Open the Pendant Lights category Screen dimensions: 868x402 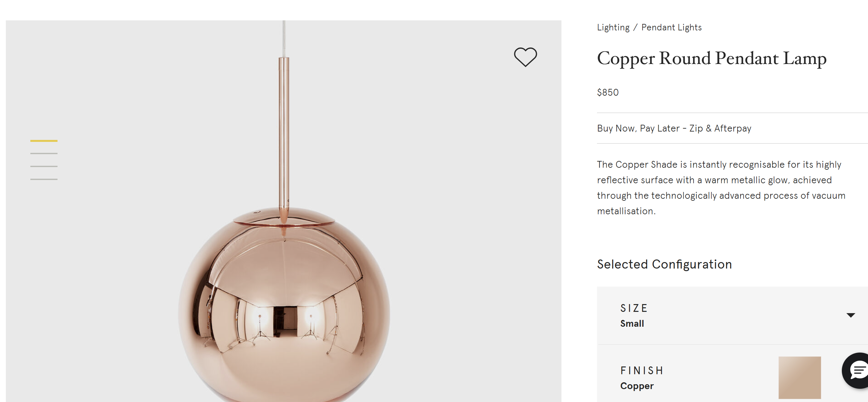click(671, 27)
